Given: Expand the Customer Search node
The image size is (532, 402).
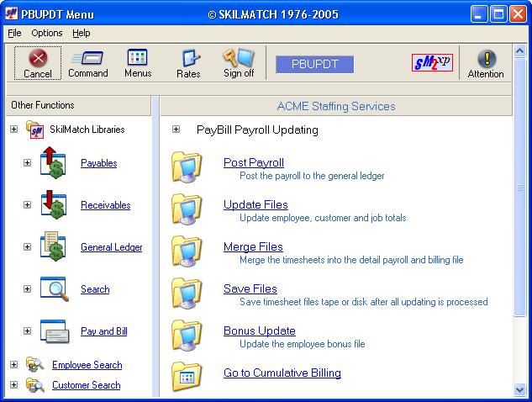Looking at the screenshot, I should tap(14, 384).
